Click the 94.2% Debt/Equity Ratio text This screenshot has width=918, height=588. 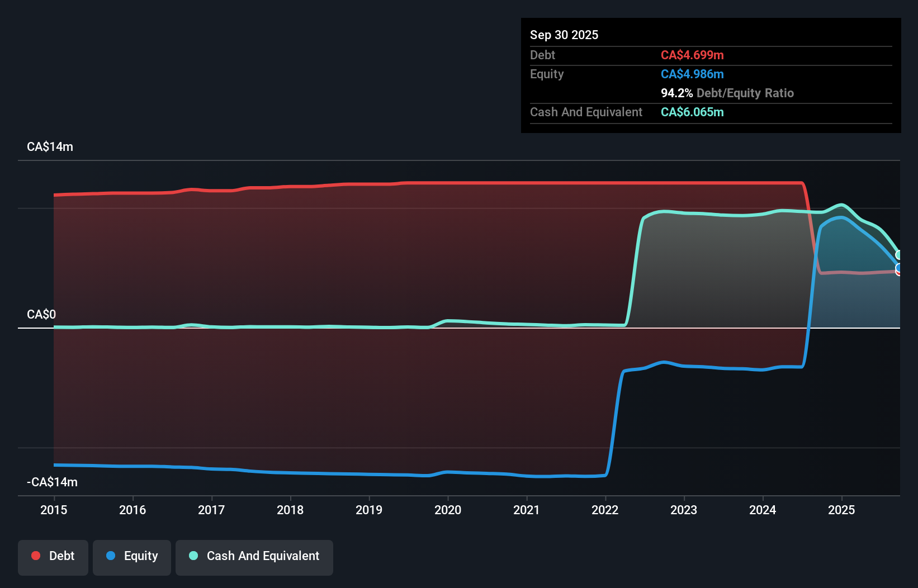(727, 93)
